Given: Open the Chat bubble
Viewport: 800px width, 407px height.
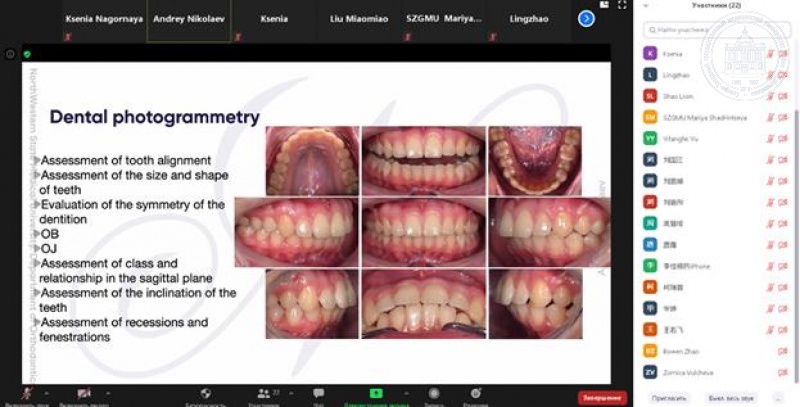Looking at the screenshot, I should [319, 393].
